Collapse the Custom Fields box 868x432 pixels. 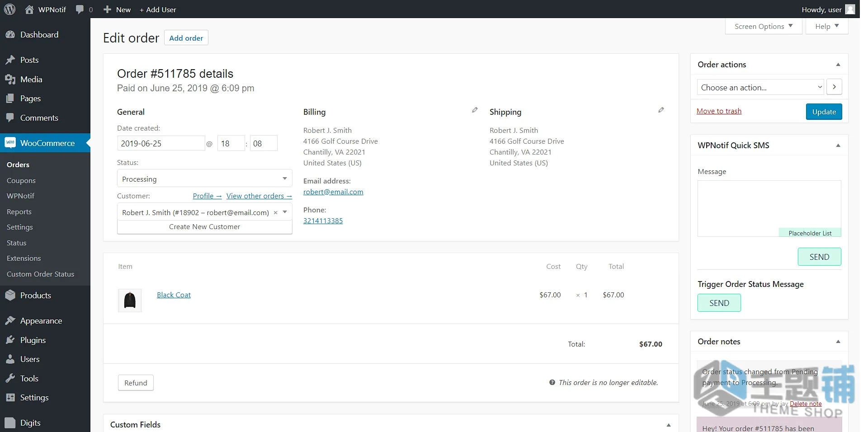click(x=669, y=425)
